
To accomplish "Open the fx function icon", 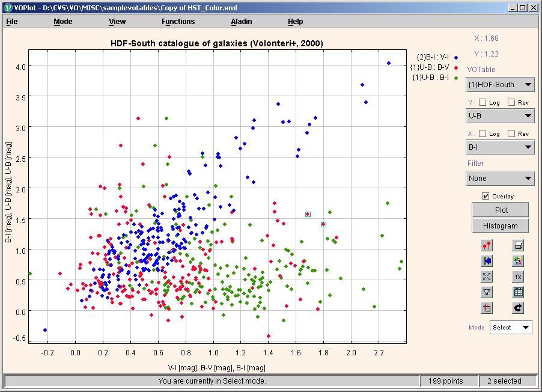I will point(518,277).
